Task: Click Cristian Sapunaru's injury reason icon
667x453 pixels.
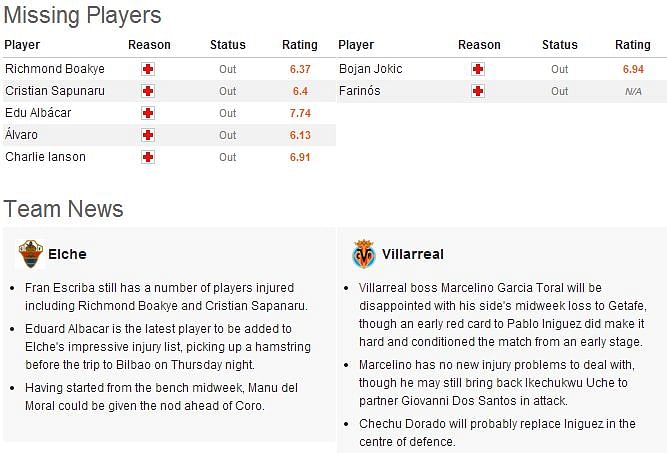Action: 148,91
